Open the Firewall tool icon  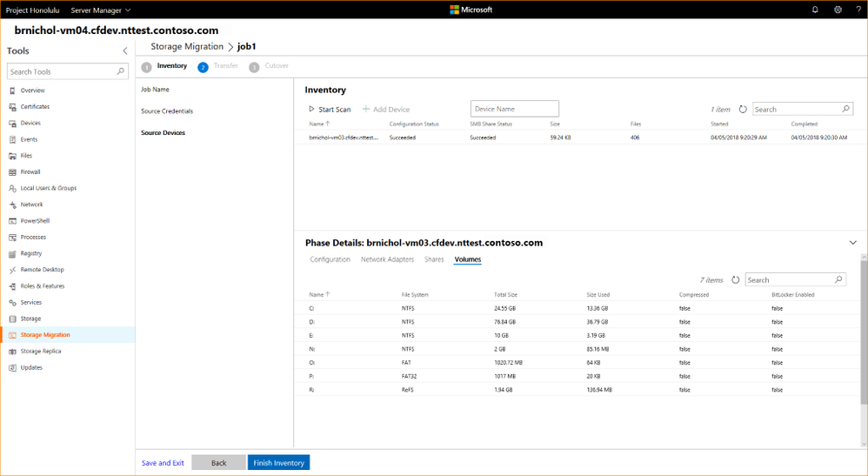12,172
